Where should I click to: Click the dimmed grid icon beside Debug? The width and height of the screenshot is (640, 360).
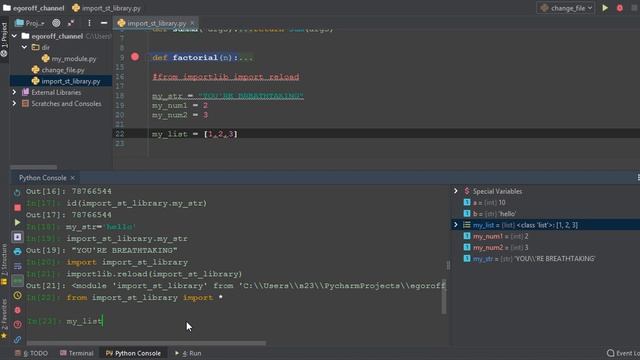(634, 8)
